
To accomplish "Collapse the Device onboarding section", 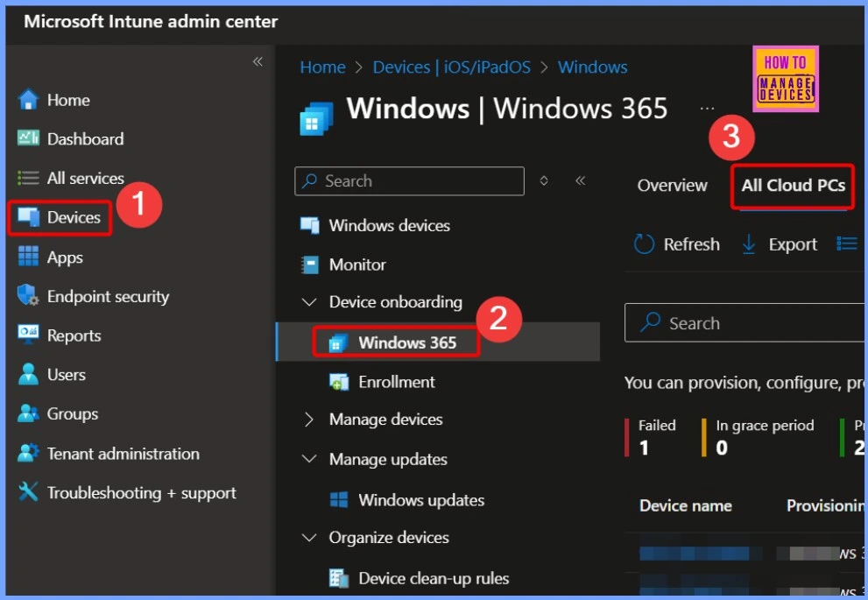I will pyautogui.click(x=309, y=302).
